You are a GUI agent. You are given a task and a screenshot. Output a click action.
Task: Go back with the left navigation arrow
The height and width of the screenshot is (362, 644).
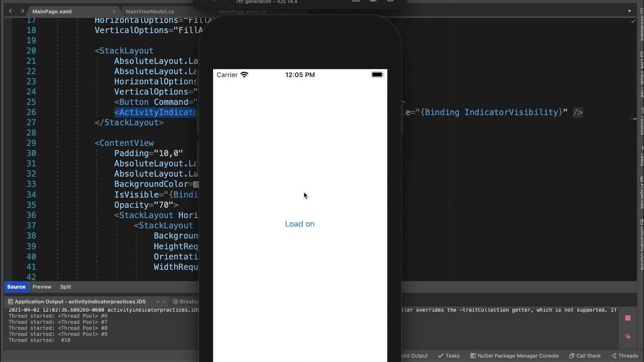pos(10,11)
